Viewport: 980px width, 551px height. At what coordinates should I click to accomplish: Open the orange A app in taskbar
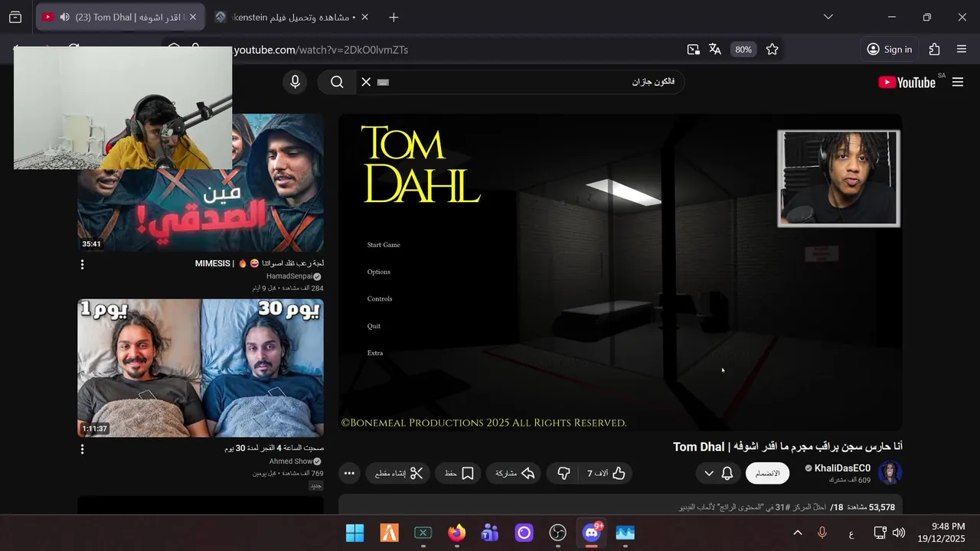[x=390, y=533]
